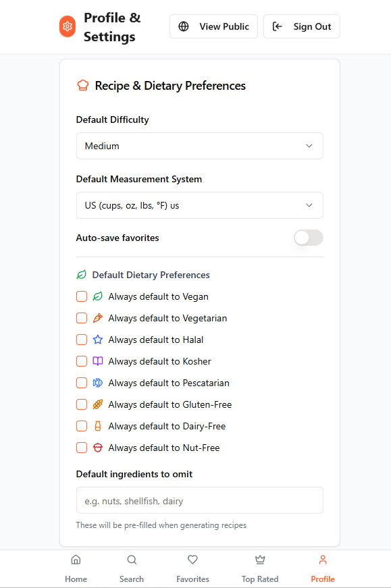Image resolution: width=391 pixels, height=588 pixels.
Task: Open the Default Difficulty dropdown
Action: tap(200, 146)
